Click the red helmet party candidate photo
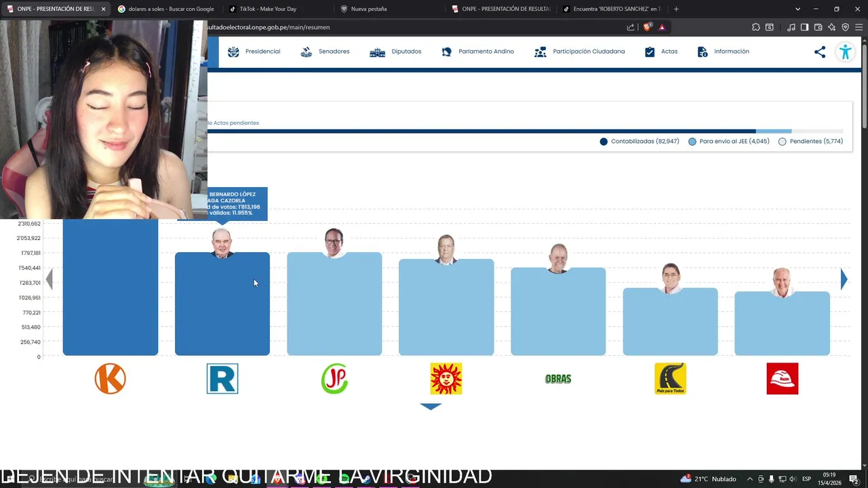 point(782,283)
